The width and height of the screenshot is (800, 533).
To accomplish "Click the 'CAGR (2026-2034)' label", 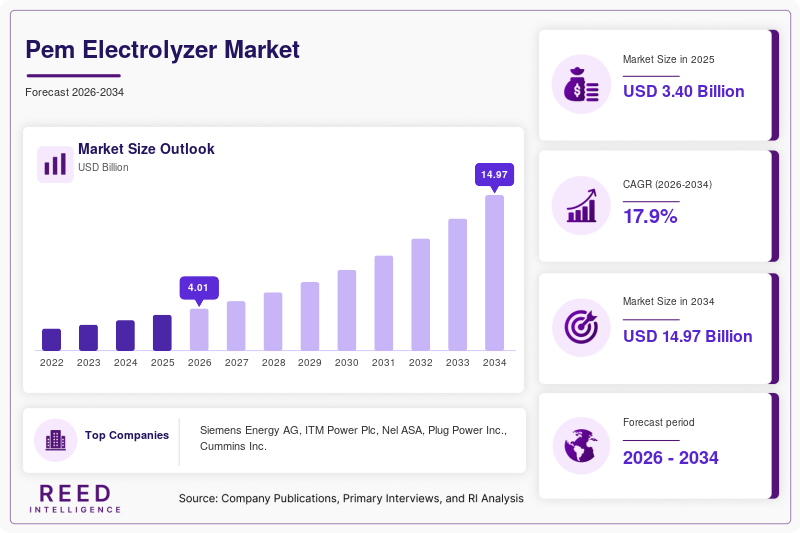I will pos(667,184).
